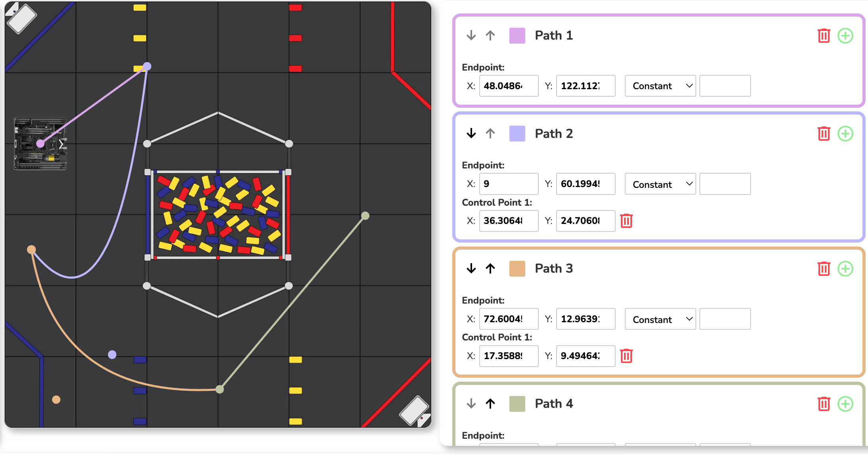Click the Path 2 name label

point(554,134)
